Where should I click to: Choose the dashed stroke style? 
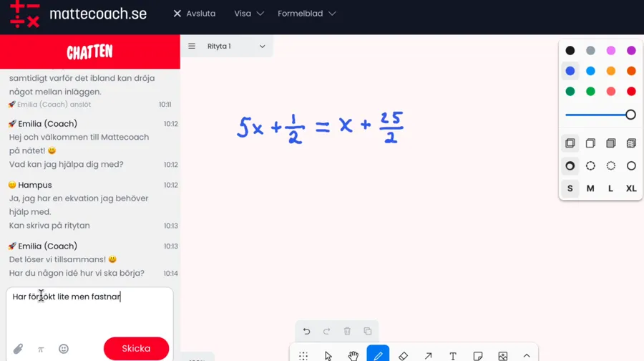tap(590, 165)
